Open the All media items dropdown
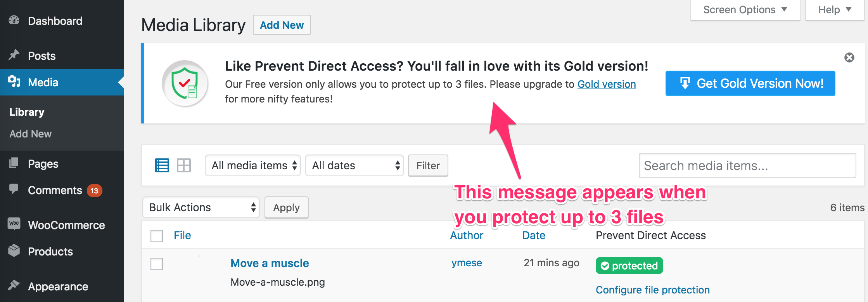This screenshot has width=868, height=302. pos(253,165)
